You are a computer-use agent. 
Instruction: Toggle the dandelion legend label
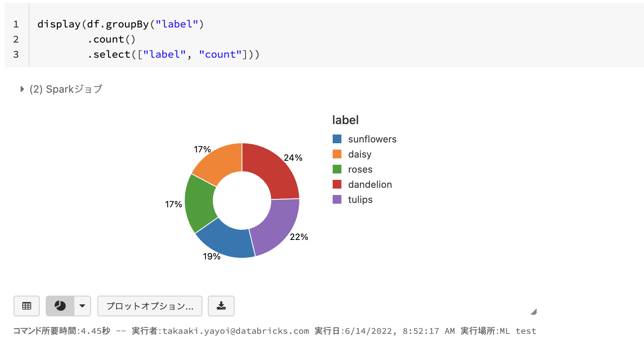(370, 185)
